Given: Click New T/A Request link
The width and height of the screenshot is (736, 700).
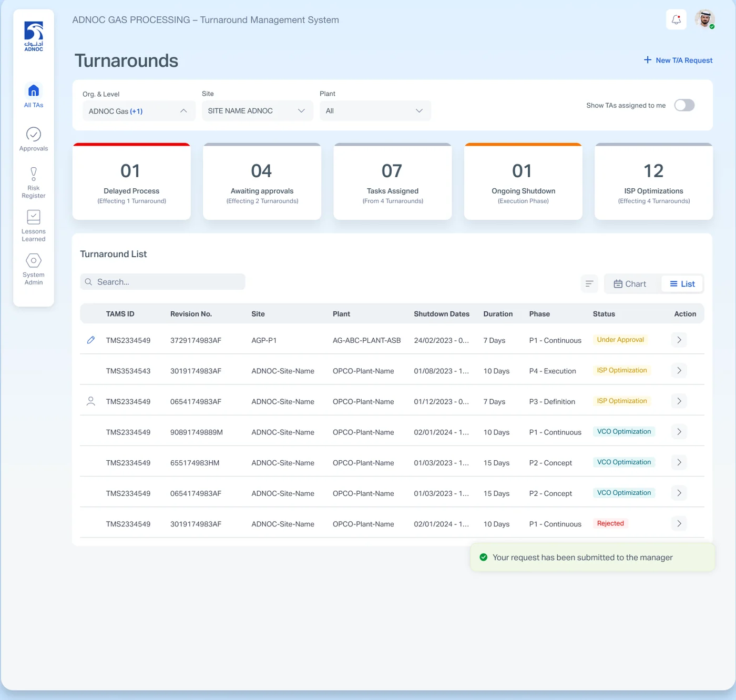Looking at the screenshot, I should point(678,60).
